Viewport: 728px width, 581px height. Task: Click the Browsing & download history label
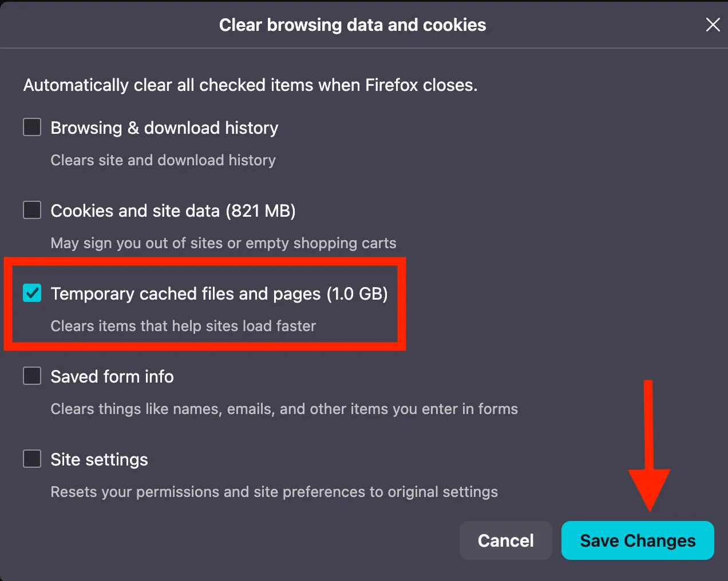click(x=164, y=128)
